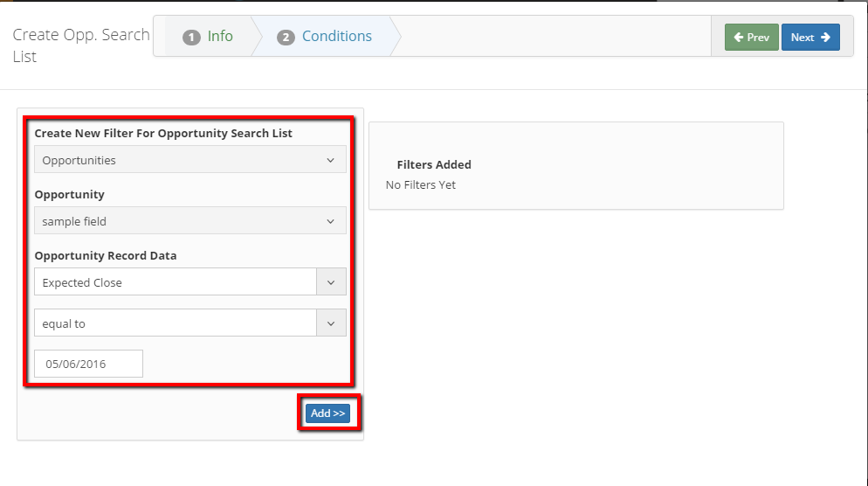Image resolution: width=868 pixels, height=486 pixels.
Task: Click the Filters Added heading
Action: click(x=434, y=164)
